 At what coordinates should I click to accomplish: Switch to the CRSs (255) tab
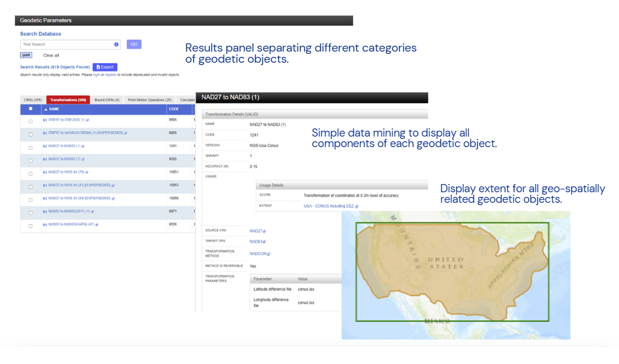pos(33,100)
